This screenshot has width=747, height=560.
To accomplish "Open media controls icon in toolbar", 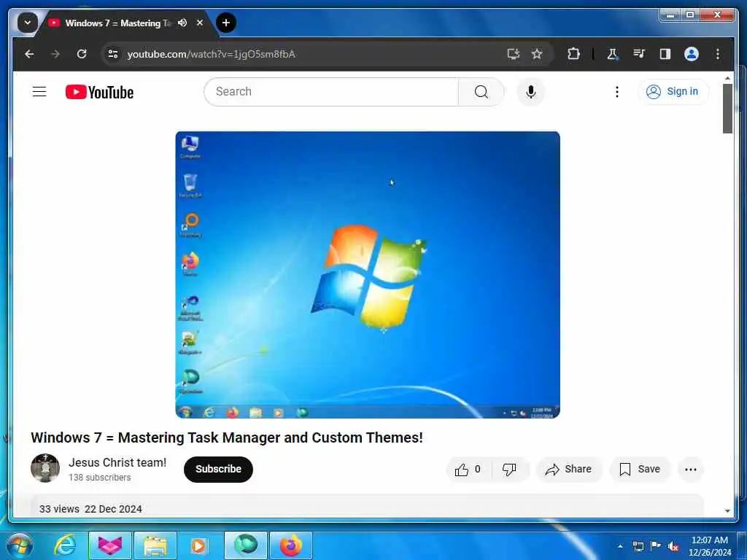I will pyautogui.click(x=639, y=54).
